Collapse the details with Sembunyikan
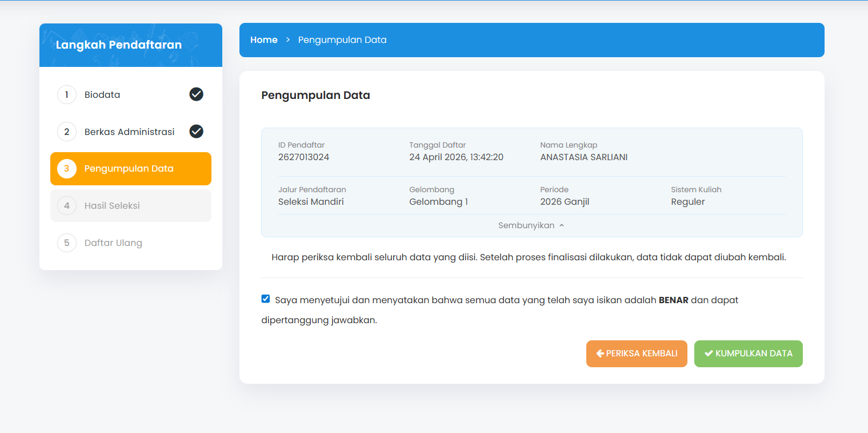 point(526,225)
